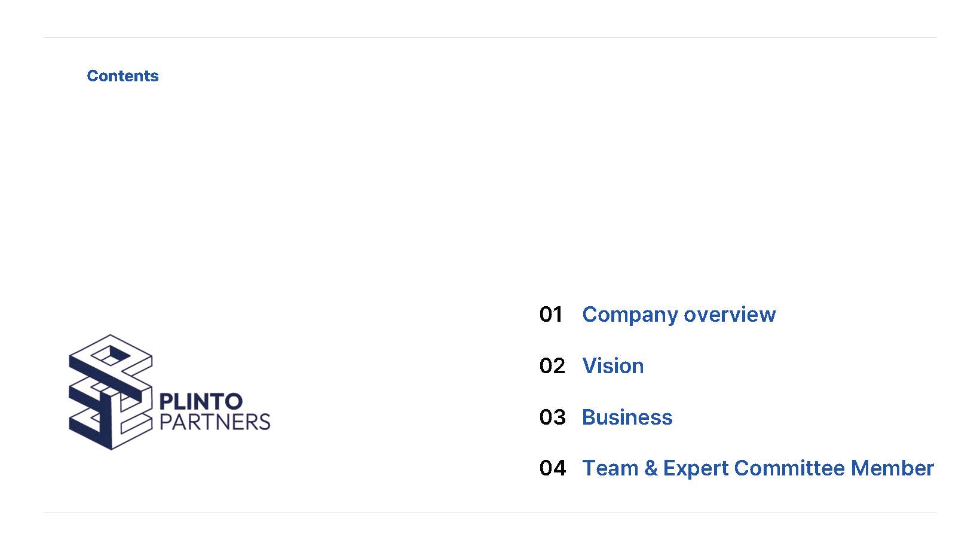
Task: Open the Company overview section
Action: pyautogui.click(x=679, y=315)
